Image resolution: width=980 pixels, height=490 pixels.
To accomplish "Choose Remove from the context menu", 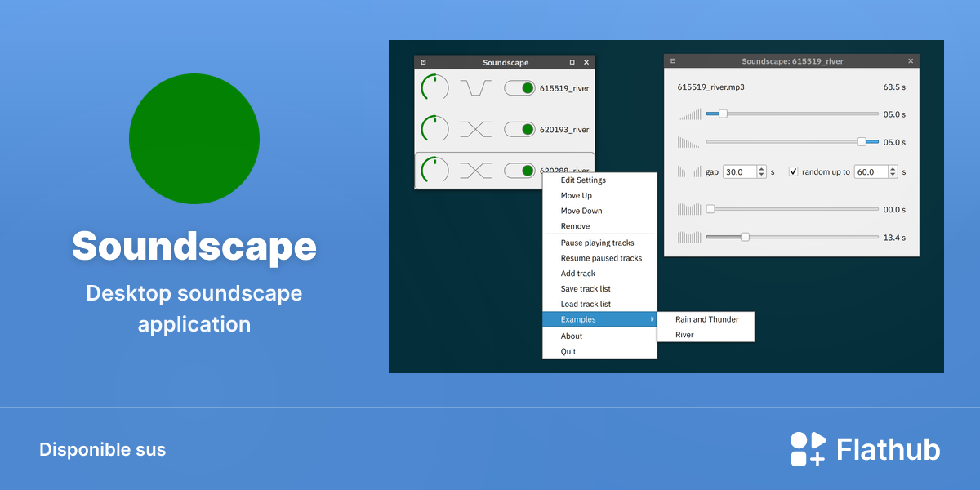I will click(x=599, y=226).
